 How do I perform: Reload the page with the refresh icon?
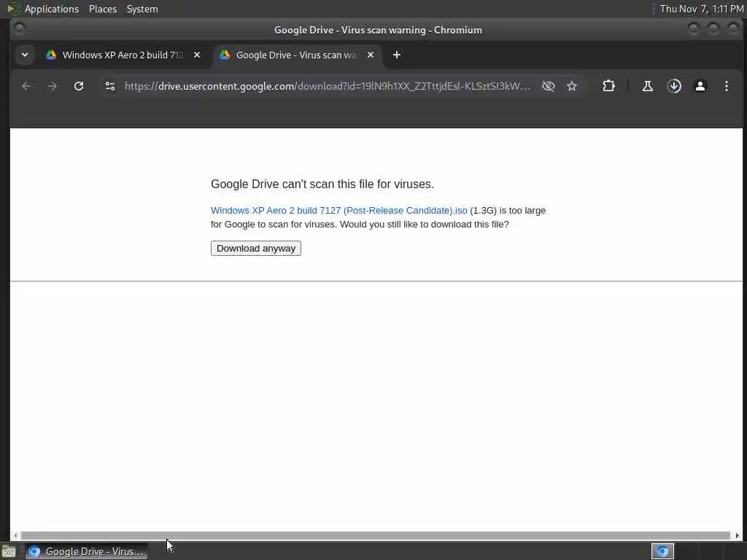pos(79,86)
